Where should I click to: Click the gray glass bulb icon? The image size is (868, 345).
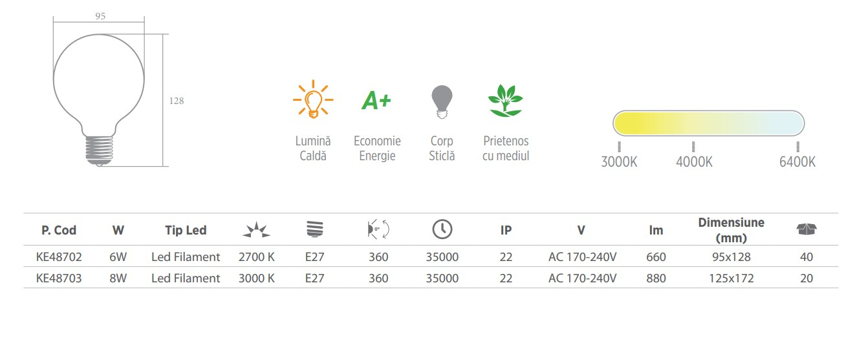pos(442,101)
